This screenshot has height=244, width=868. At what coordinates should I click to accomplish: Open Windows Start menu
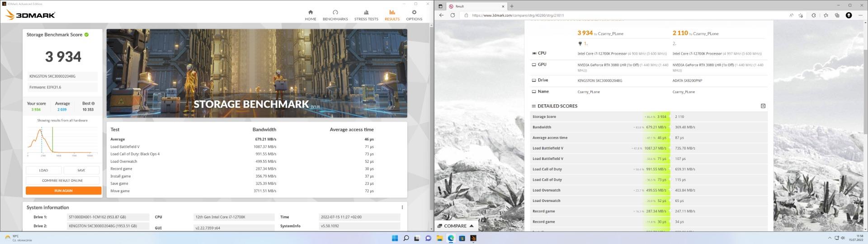tap(395, 238)
